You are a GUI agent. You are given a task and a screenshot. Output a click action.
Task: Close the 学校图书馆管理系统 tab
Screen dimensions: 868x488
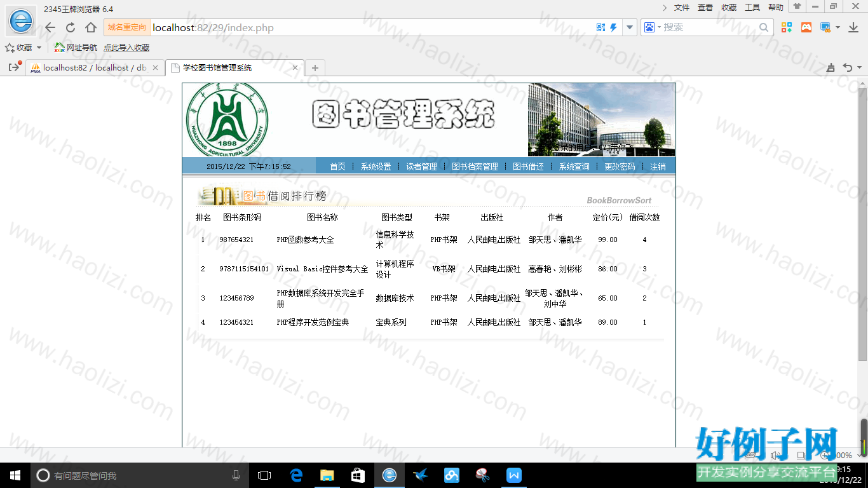click(x=295, y=67)
